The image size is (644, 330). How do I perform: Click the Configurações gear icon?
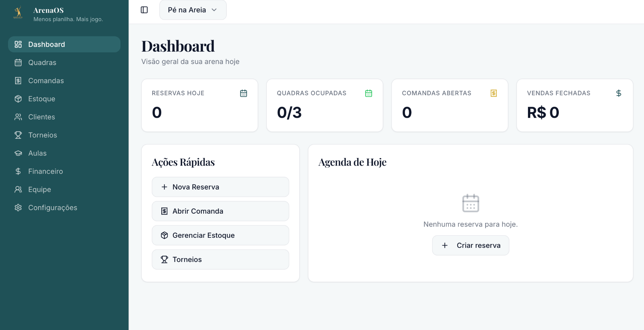click(18, 207)
